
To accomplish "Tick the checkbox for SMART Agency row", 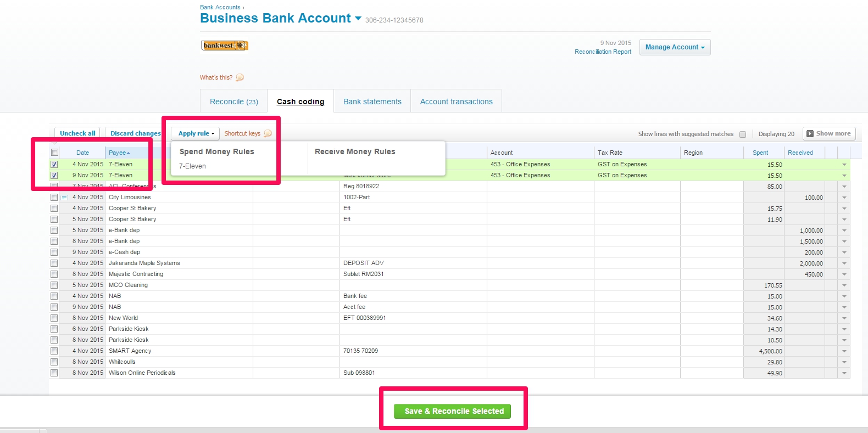I will [x=54, y=351].
